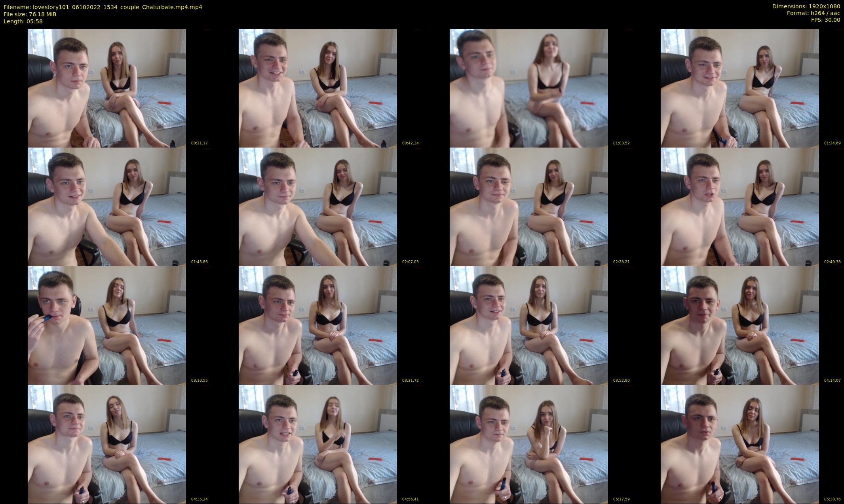Viewport: 844px width, 504px height.
Task: Select the frame at 01:45.86
Action: [x=106, y=207]
